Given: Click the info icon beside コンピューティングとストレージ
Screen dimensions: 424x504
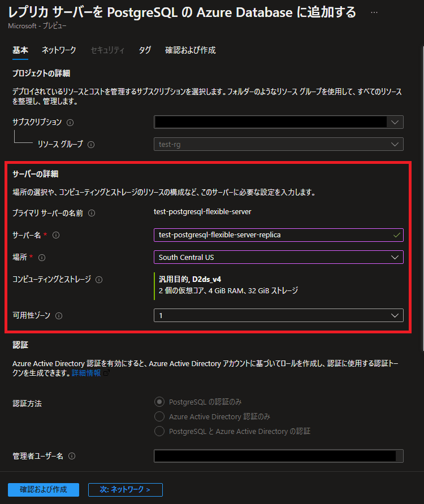Looking at the screenshot, I should pos(99,280).
